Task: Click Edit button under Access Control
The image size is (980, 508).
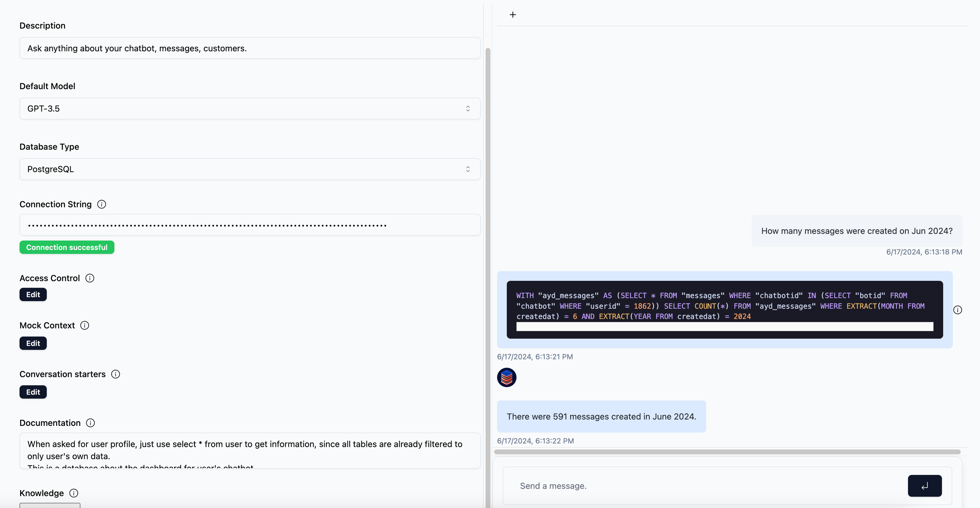Action: point(33,294)
